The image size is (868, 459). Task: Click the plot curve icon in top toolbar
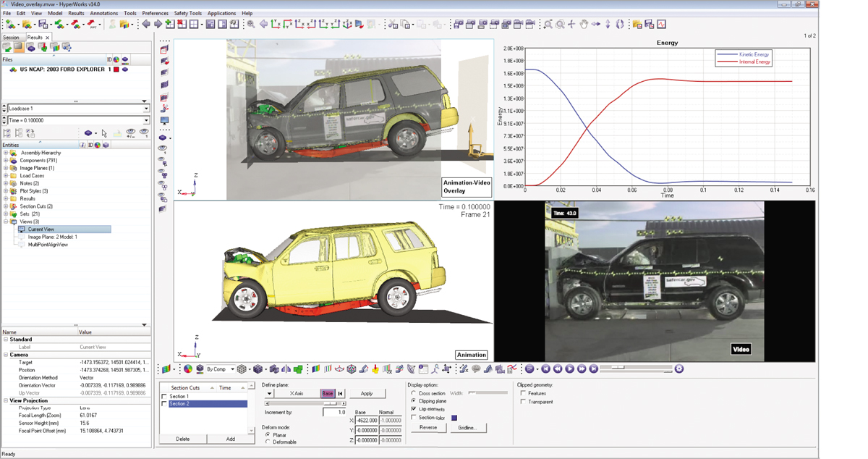tap(661, 24)
